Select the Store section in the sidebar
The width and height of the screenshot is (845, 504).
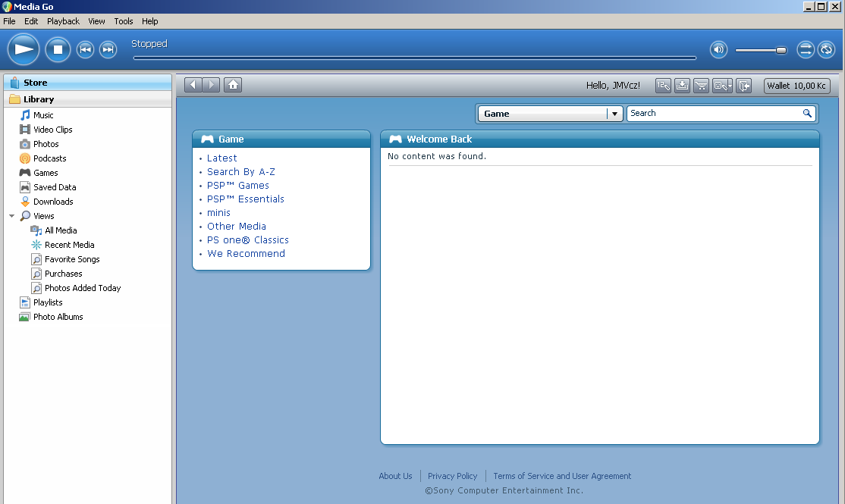point(88,83)
